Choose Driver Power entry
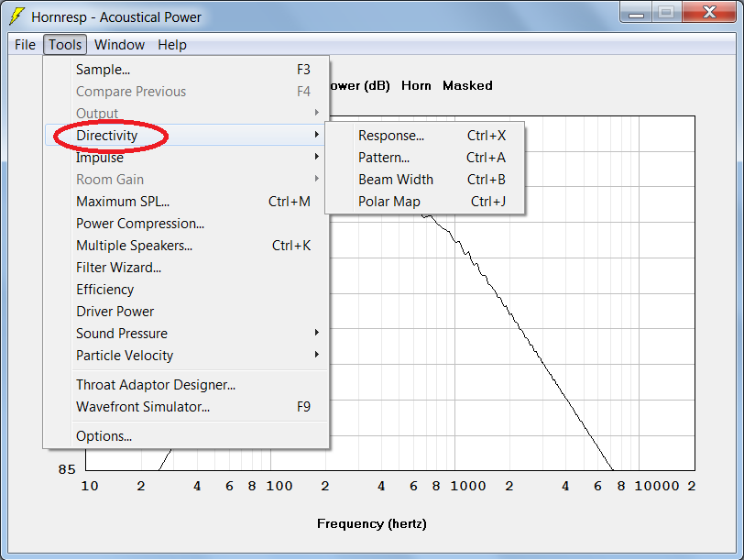Screen dimensions: 744x560 coord(187,312)
